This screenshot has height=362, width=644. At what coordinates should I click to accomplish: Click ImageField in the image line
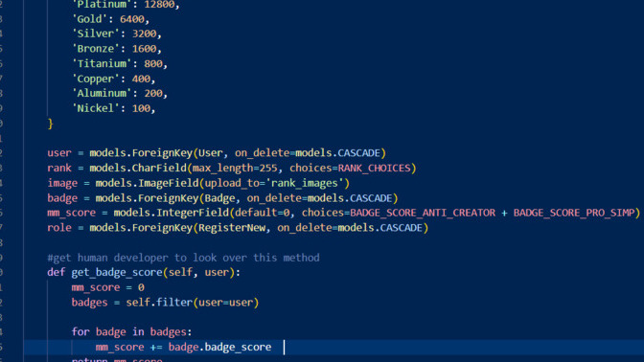click(169, 183)
